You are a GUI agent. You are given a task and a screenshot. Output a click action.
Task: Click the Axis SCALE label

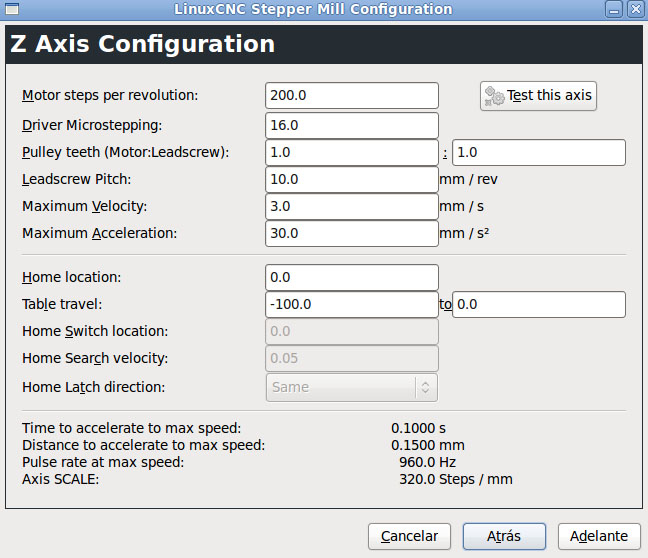click(x=60, y=479)
